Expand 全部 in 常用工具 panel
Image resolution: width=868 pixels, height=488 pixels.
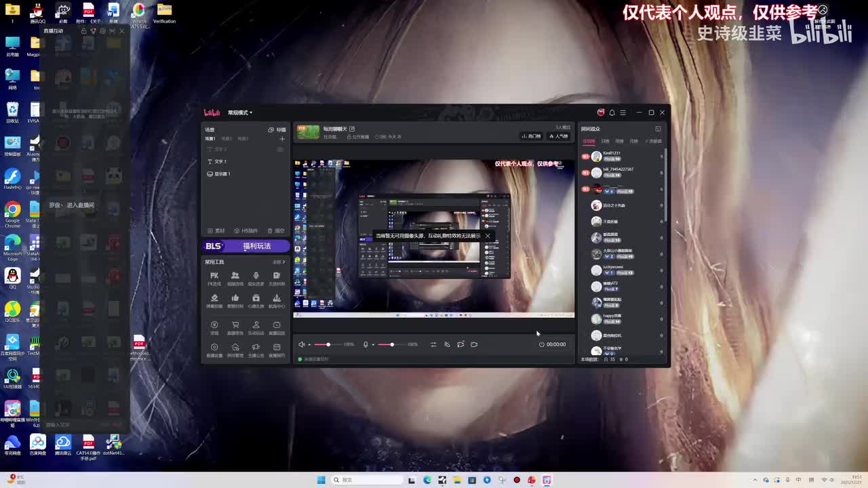point(278,262)
